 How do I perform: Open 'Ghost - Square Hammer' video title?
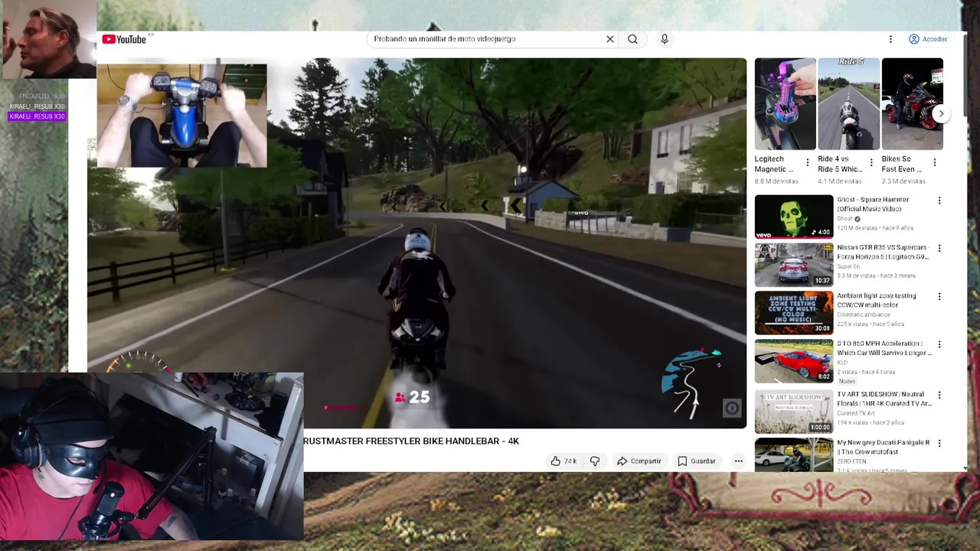(x=873, y=204)
